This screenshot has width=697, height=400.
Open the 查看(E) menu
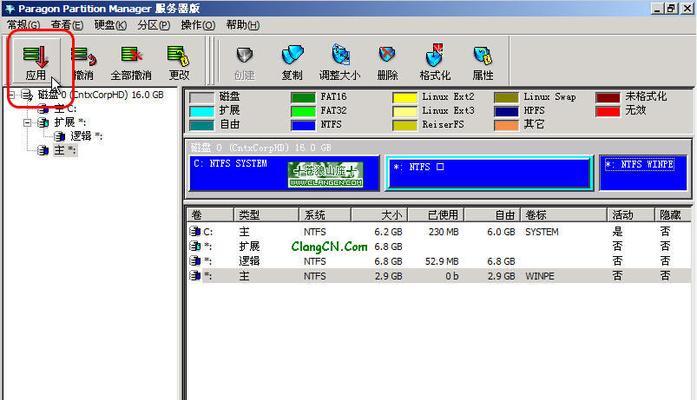(67, 25)
